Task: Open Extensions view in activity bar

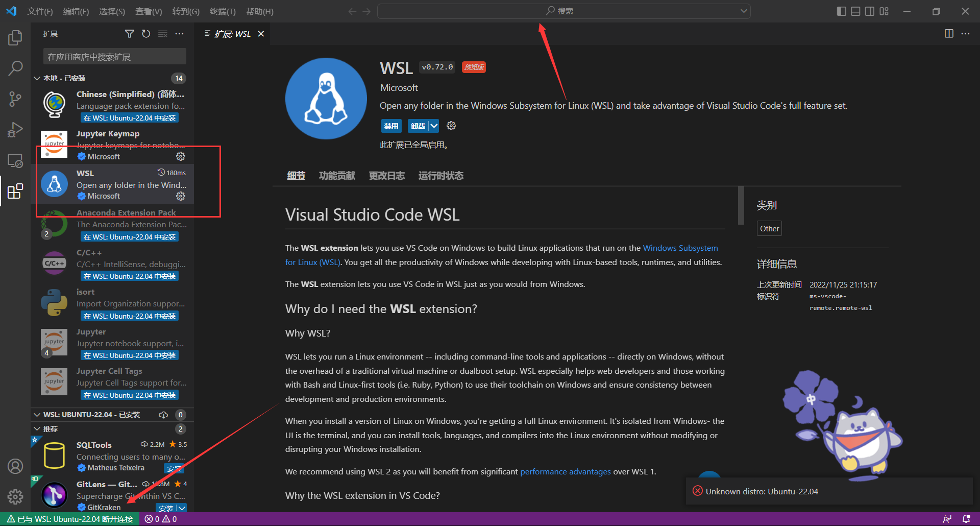Action: [x=15, y=192]
